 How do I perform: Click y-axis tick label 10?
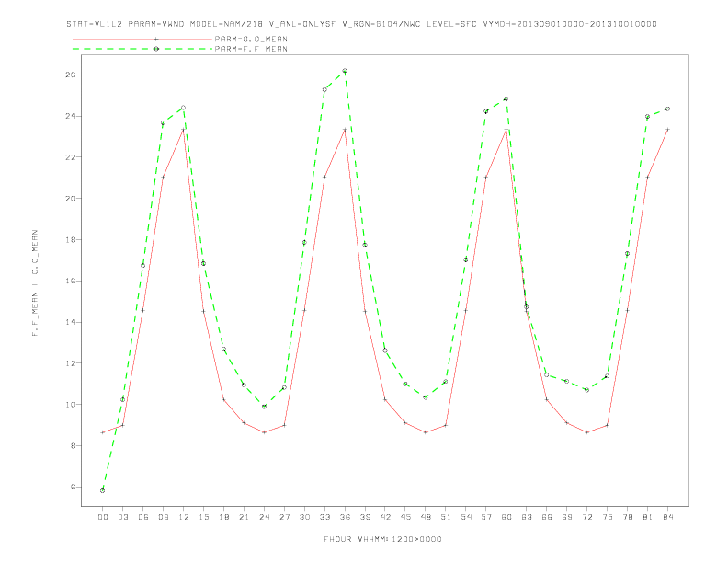pyautogui.click(x=71, y=405)
